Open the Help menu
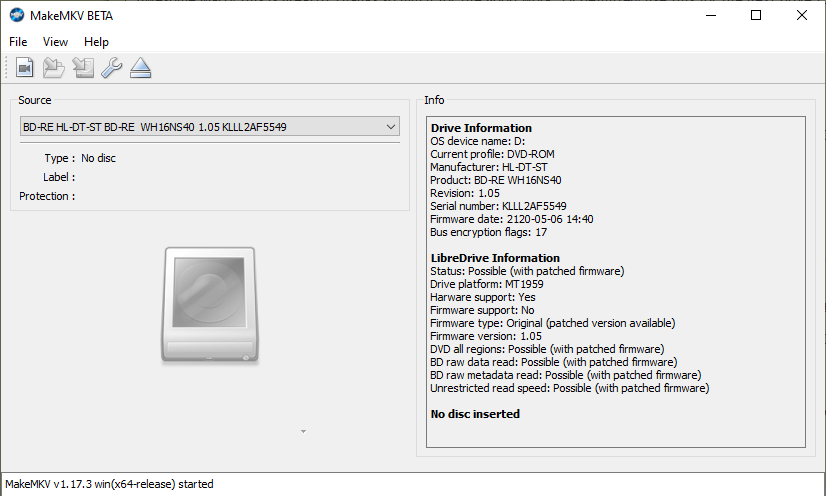Screen dimensions: 826x496 [x=96, y=42]
